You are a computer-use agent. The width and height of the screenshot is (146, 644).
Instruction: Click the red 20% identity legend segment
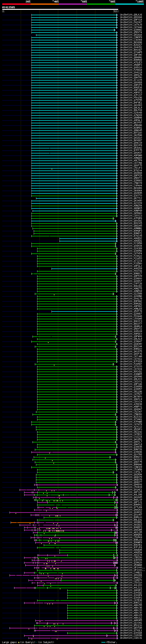(16, 4)
